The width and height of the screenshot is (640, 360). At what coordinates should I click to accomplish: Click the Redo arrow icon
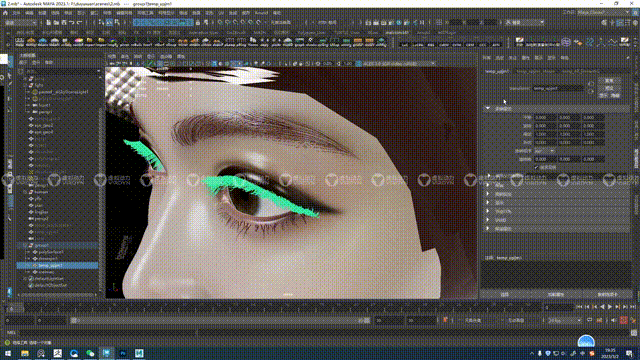[x=80, y=22]
